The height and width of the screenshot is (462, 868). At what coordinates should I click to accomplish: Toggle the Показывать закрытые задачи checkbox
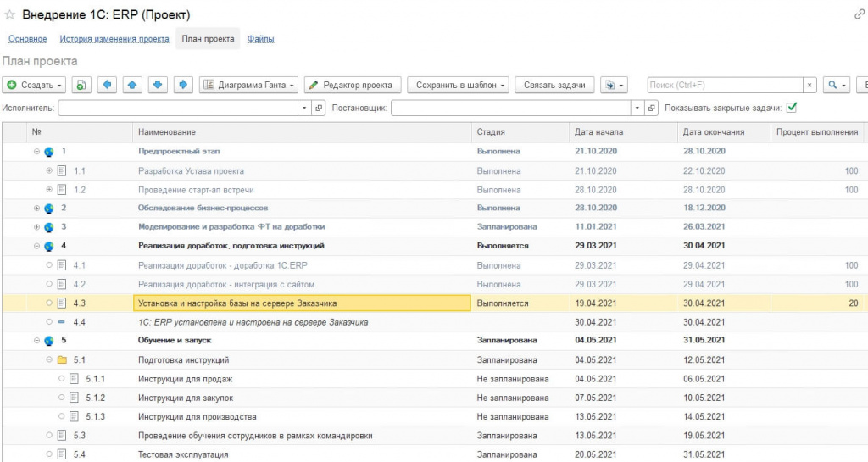tap(792, 108)
